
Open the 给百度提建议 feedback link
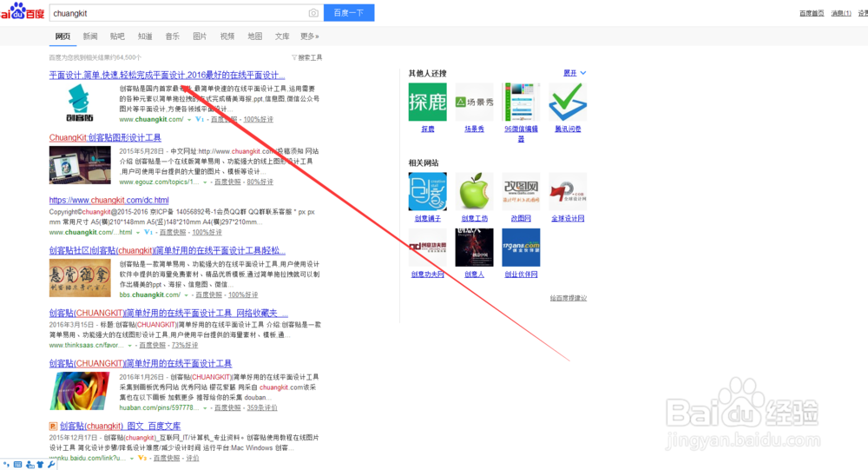pos(568,298)
